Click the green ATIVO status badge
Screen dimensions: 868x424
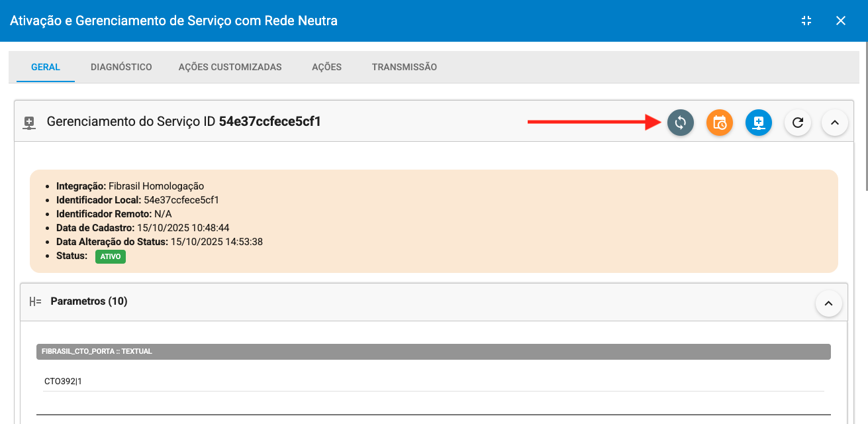click(x=110, y=256)
